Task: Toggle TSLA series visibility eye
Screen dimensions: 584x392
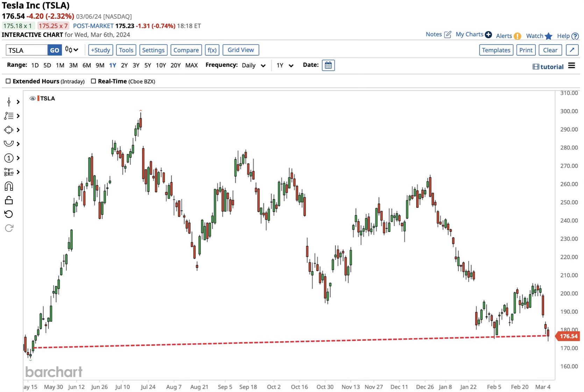Action: pos(33,99)
